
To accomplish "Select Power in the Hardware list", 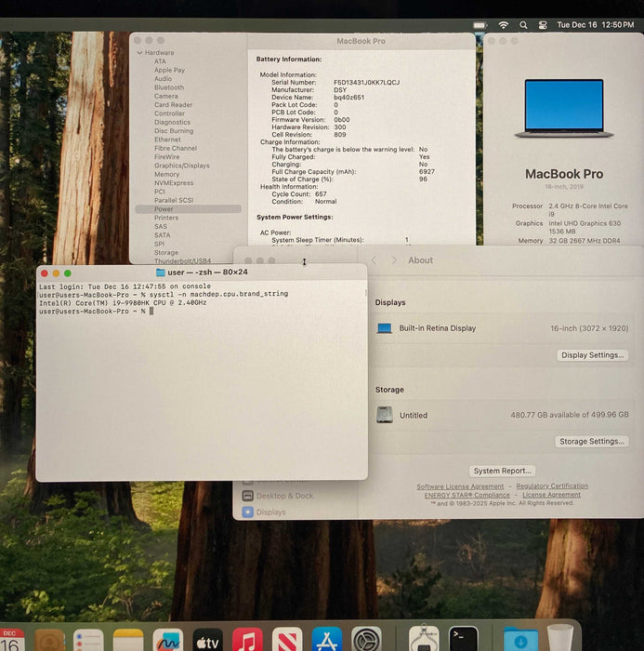I will pyautogui.click(x=188, y=209).
